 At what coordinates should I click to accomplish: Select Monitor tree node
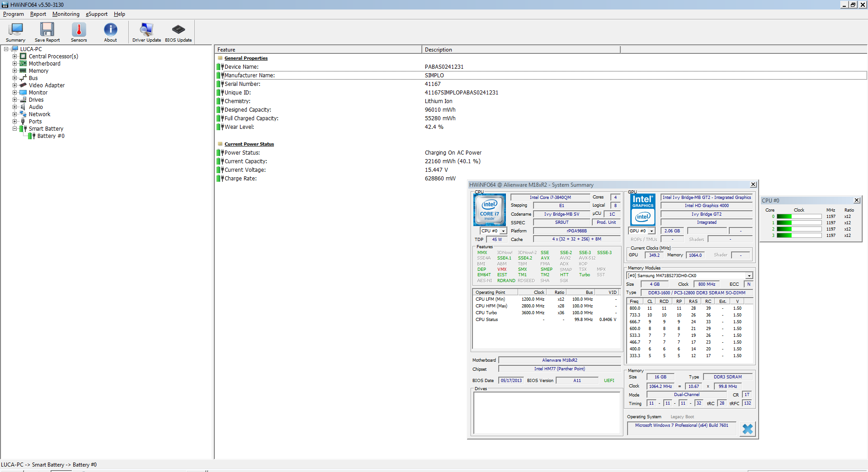(x=38, y=93)
